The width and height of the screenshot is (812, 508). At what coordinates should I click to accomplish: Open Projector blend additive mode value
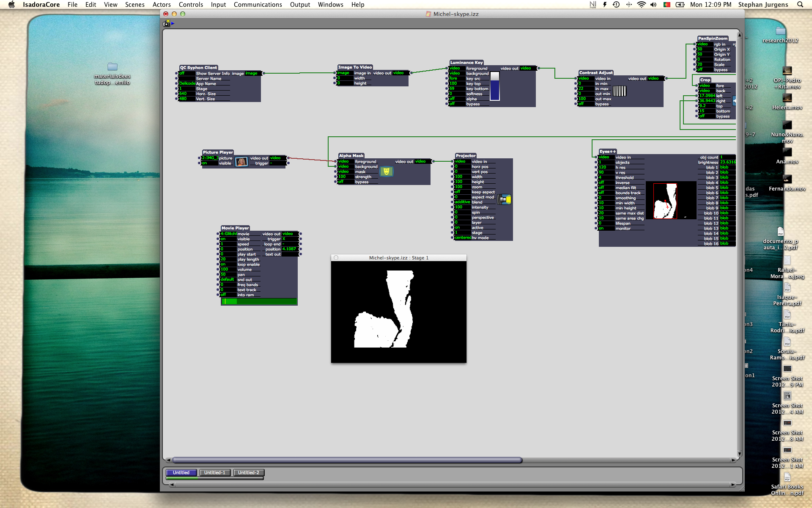tap(462, 202)
